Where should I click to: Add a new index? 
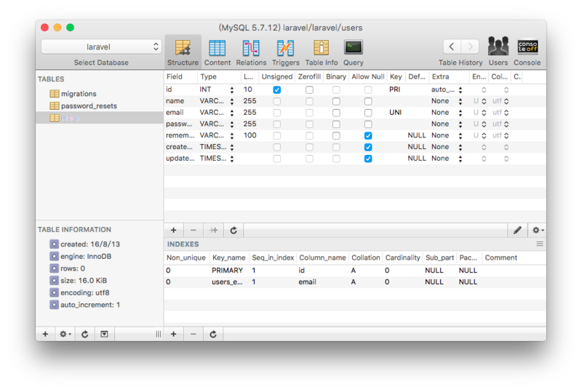173,334
